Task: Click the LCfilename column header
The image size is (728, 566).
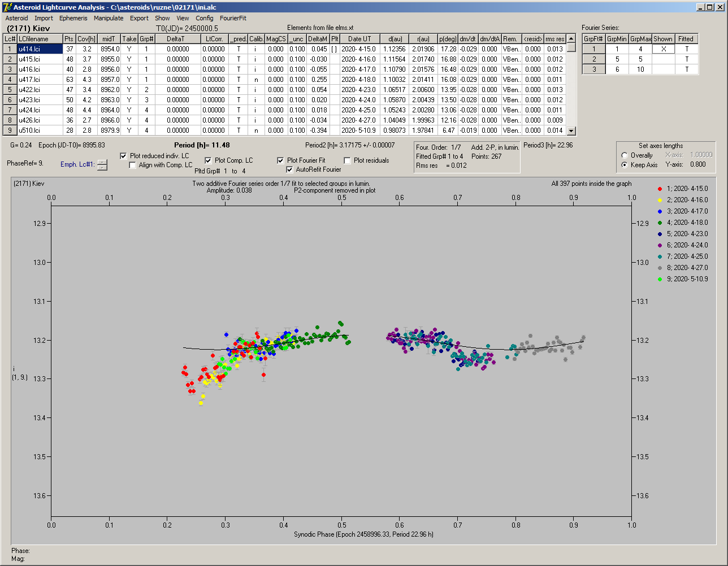Action: click(40, 39)
